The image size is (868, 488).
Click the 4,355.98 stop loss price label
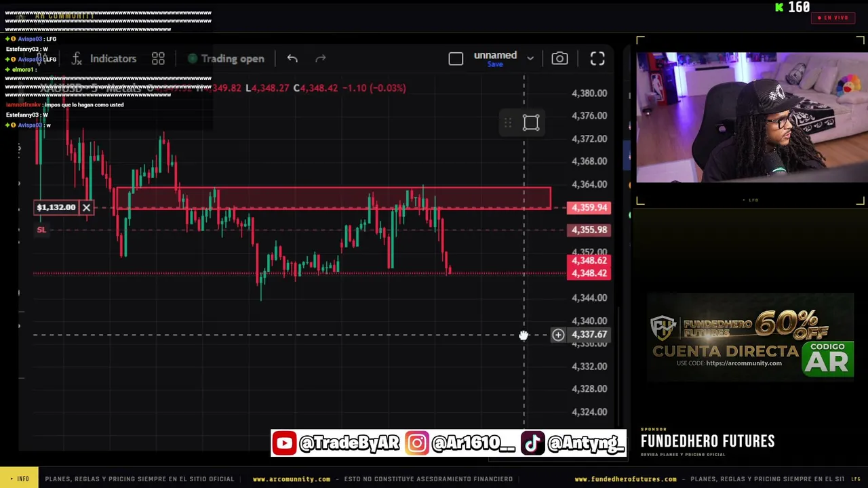click(589, 230)
